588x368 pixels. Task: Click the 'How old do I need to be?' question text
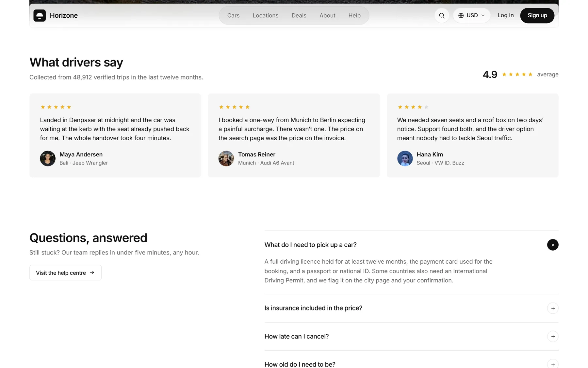[300, 364]
